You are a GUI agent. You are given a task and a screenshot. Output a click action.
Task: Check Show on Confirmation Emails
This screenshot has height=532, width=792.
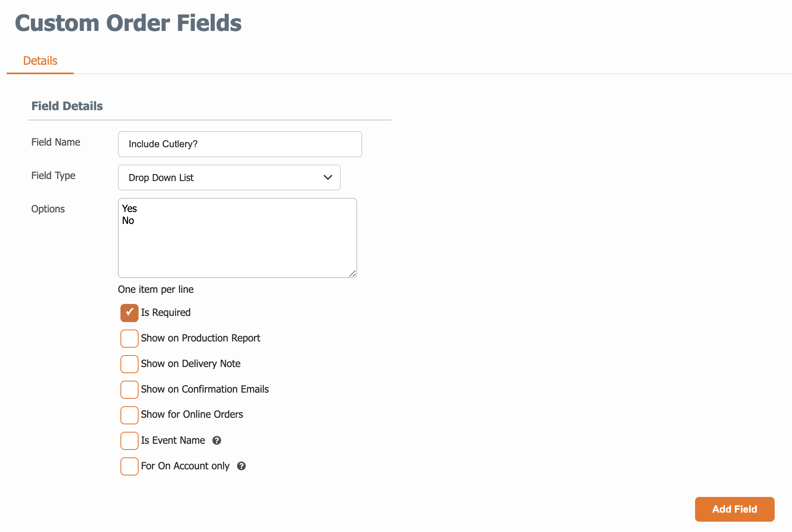130,390
